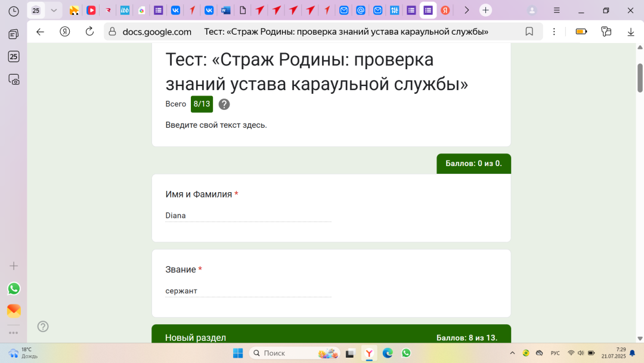This screenshot has width=644, height=363.
Task: Open sidebar options with the three dots
Action: [x=14, y=333]
